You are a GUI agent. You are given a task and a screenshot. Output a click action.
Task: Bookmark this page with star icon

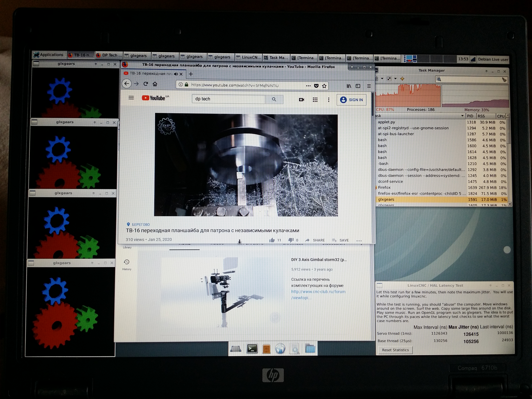pos(324,86)
